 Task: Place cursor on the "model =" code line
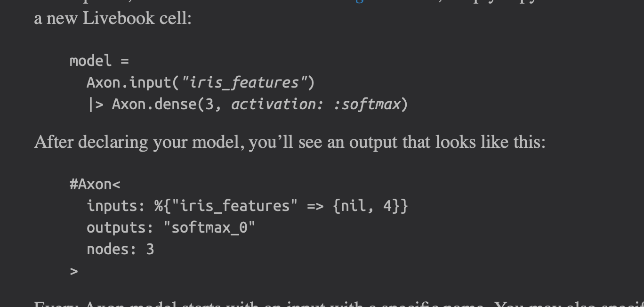[99, 61]
